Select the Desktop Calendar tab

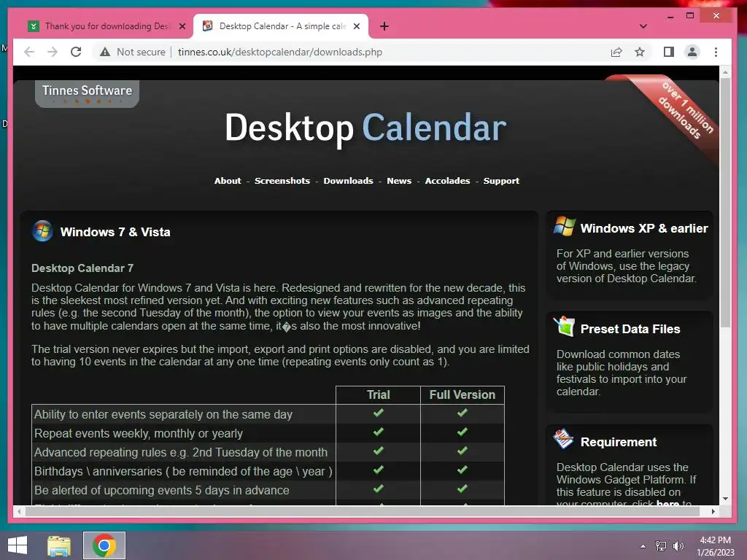[x=281, y=26]
